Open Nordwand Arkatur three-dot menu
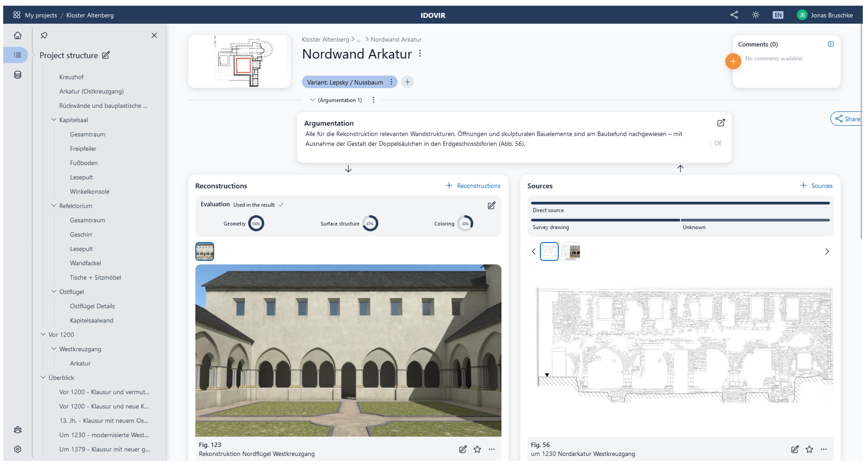The width and height of the screenshot is (868, 467). point(420,54)
